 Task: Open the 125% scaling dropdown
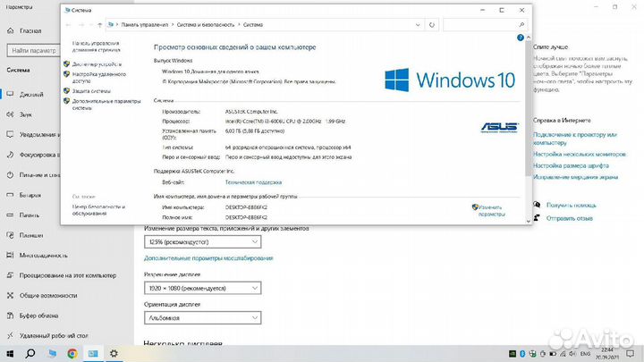pos(202,241)
